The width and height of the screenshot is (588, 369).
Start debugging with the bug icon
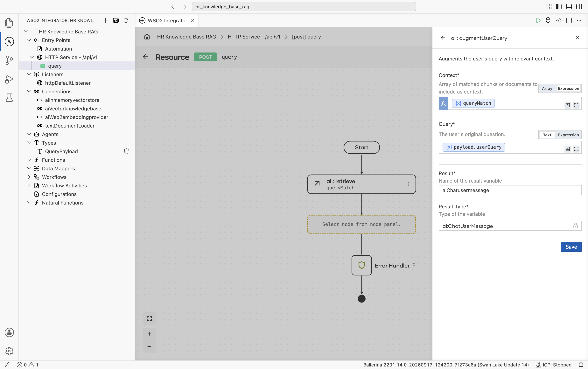(548, 20)
